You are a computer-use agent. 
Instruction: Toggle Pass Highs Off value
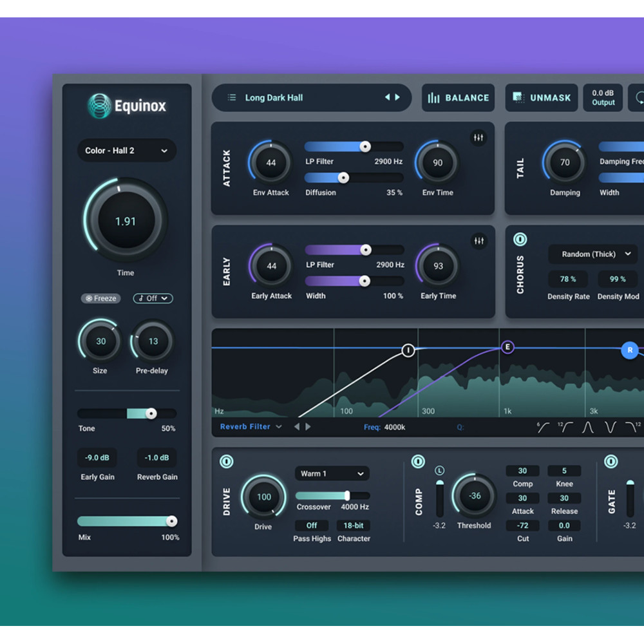312,526
